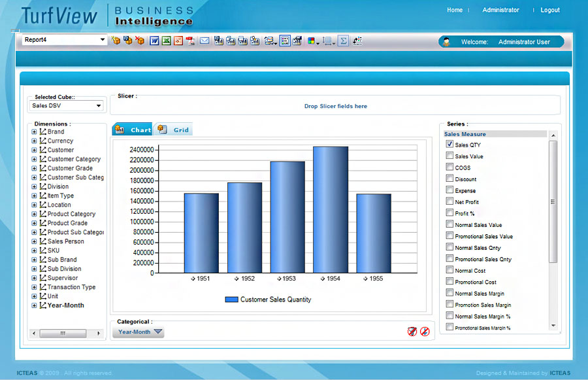Check the Profit % checkbox

(x=449, y=213)
